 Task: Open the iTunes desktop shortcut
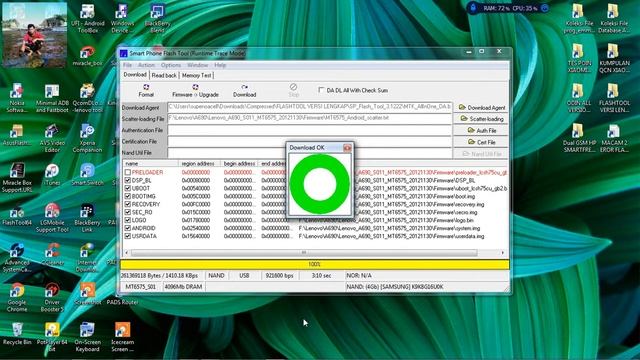(x=52, y=175)
